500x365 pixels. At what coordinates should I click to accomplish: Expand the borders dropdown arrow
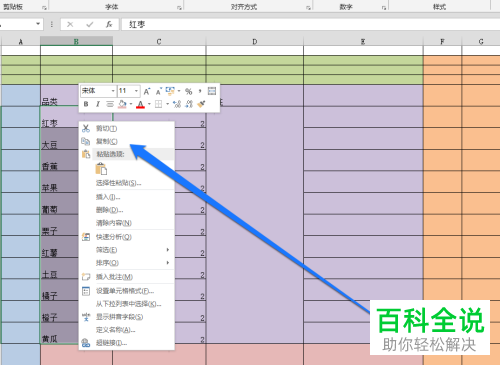(x=167, y=104)
